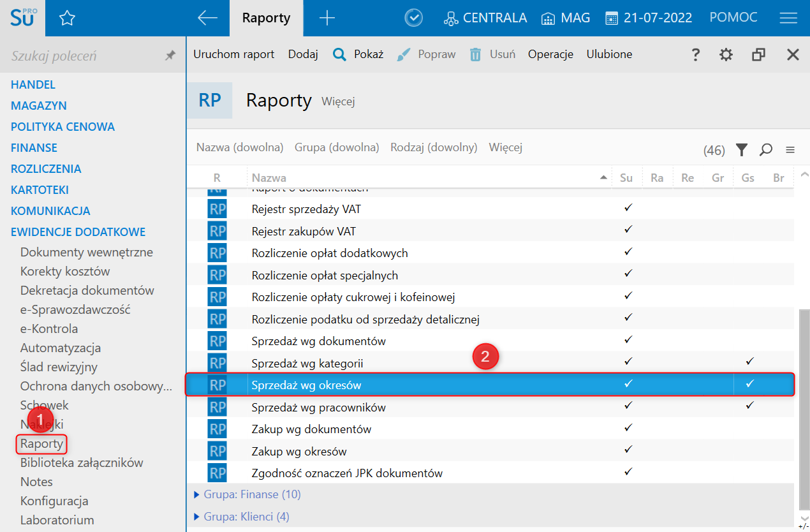Open settings with the gear icon
Screen dimensions: 810x532
(726, 55)
